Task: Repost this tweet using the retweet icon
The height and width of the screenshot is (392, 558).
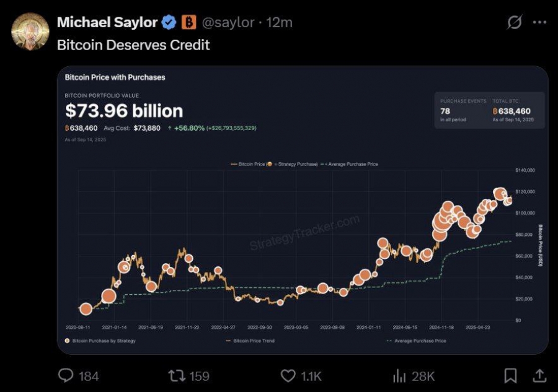Action: pos(175,375)
